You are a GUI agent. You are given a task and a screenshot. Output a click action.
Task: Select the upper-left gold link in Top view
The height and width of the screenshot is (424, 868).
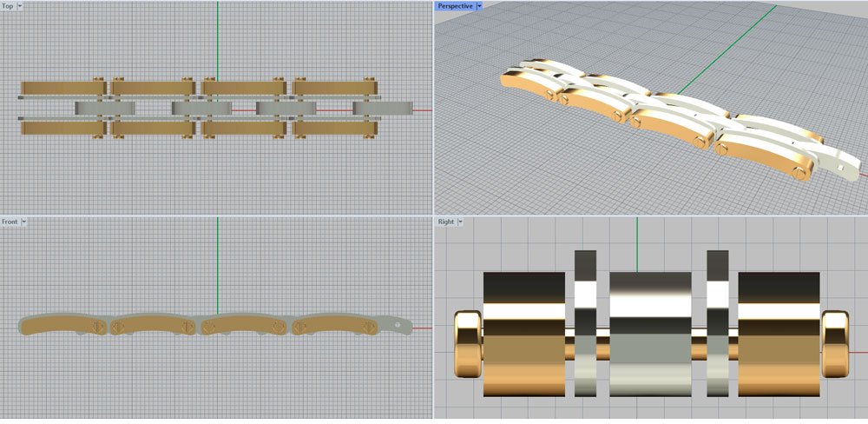pos(61,88)
